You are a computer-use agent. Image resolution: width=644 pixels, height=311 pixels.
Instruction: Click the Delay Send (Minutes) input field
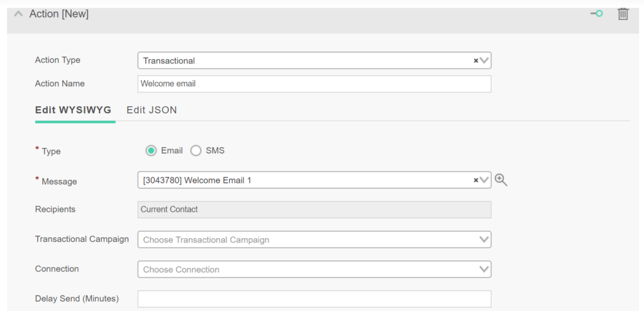(x=314, y=299)
